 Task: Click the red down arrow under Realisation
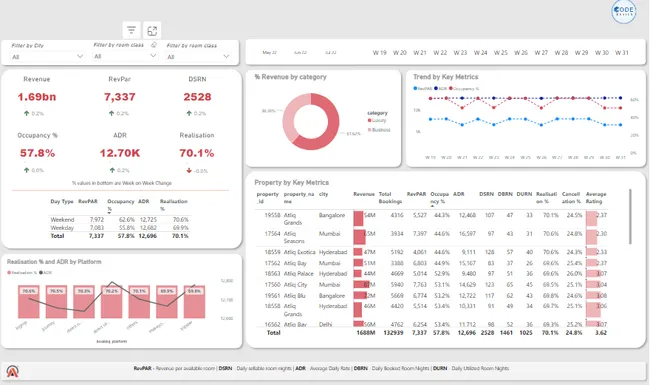[189, 170]
